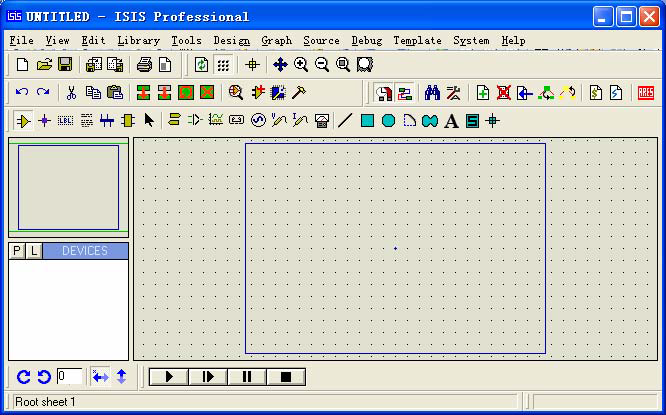Open the Design menu
666x415 pixels.
click(x=231, y=40)
